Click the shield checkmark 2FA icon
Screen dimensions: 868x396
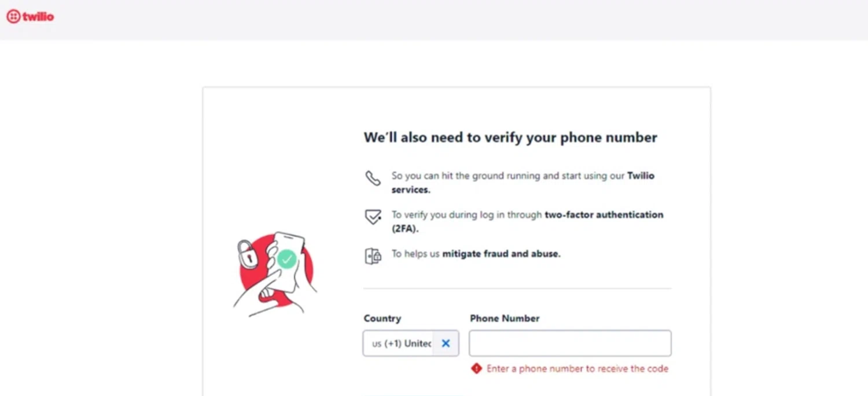[x=373, y=217]
